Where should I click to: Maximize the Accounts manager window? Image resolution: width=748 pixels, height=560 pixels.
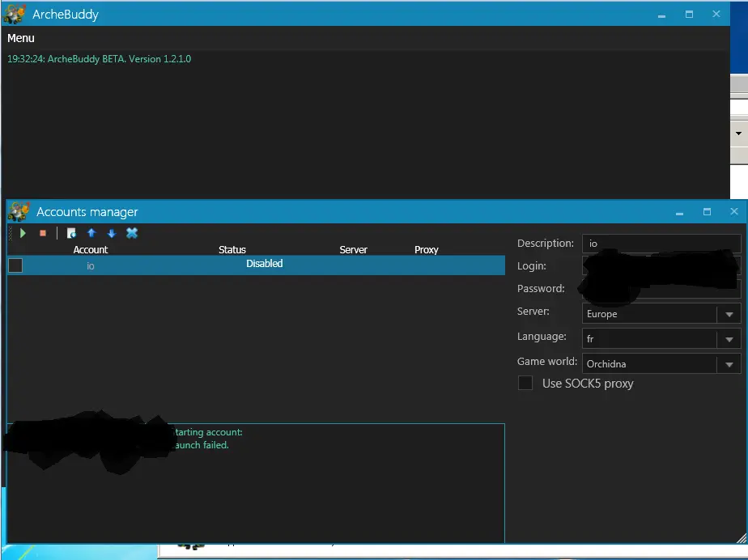[707, 211]
